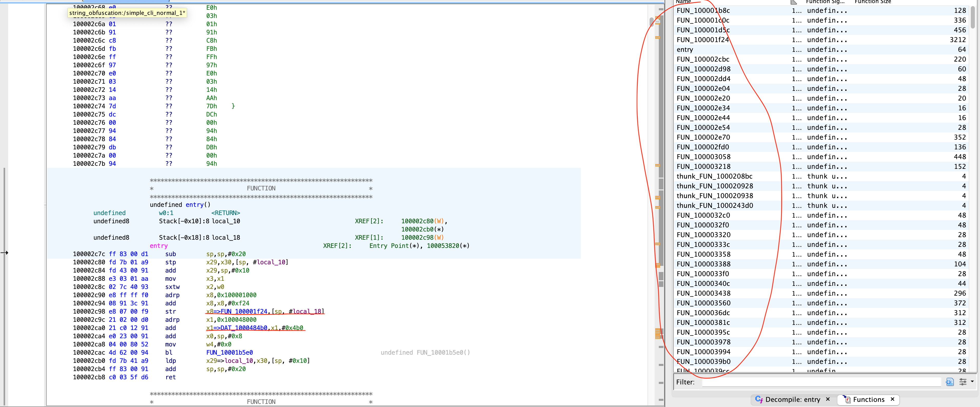The height and width of the screenshot is (407, 980).
Task: Follow the FUN_100001f24 operand reference
Action: point(244,312)
